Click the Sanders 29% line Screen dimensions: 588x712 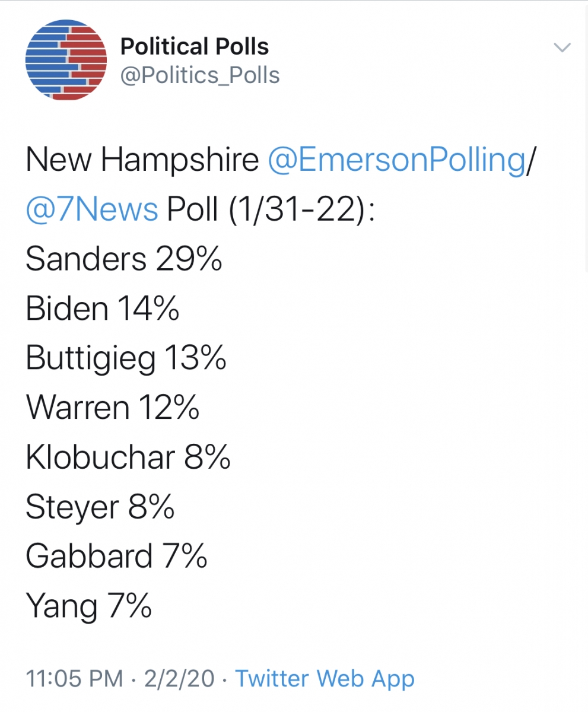(124, 259)
